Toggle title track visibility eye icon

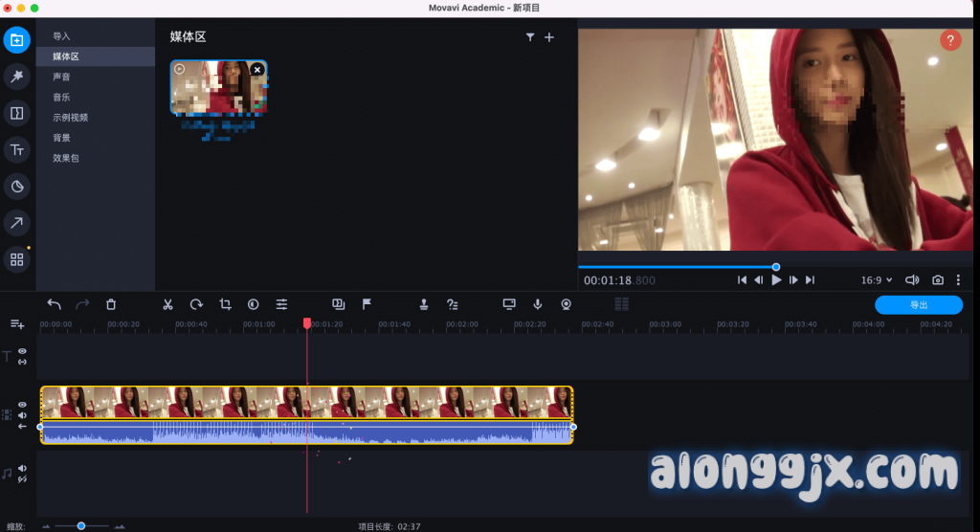[x=22, y=352]
